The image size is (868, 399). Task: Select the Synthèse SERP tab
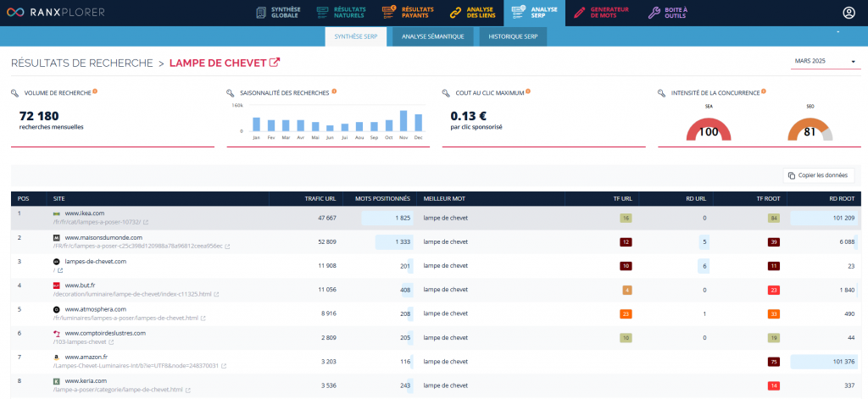(x=355, y=36)
